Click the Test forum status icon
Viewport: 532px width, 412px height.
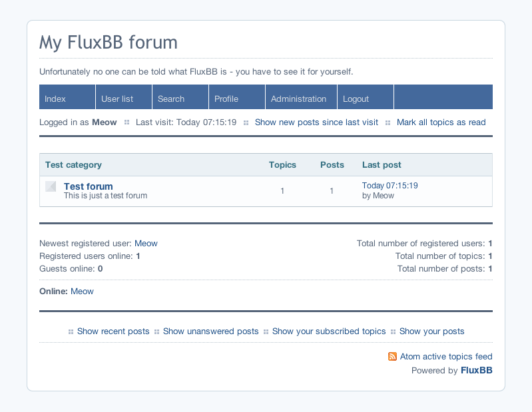tap(51, 186)
